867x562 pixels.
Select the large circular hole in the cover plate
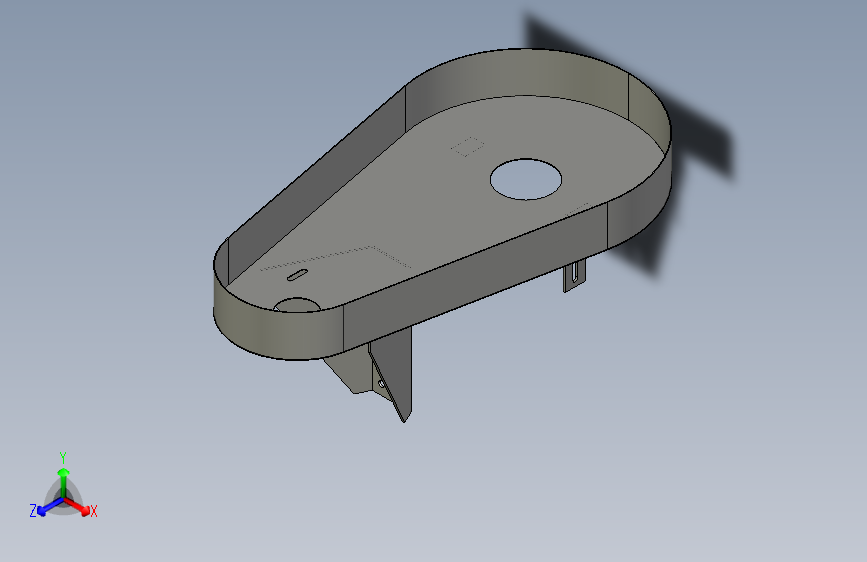pos(526,179)
